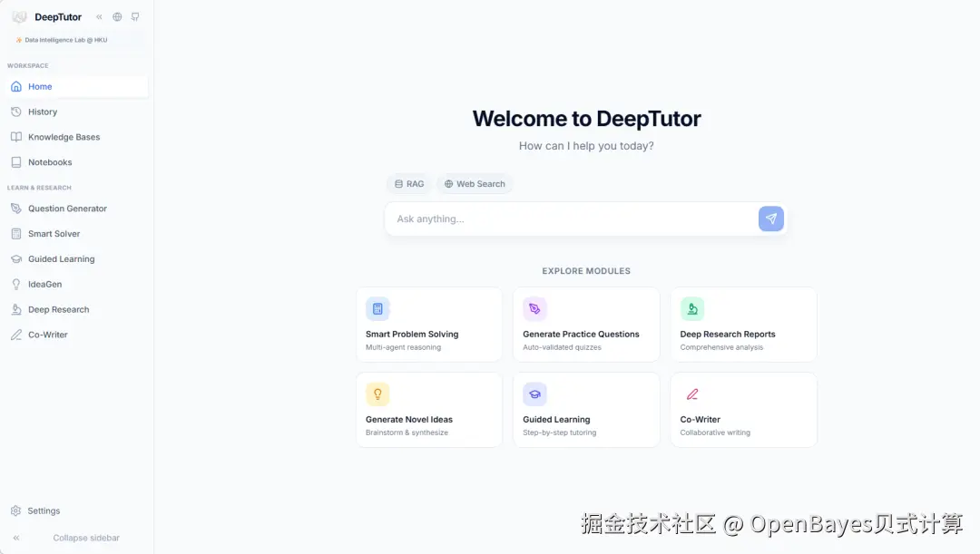Click the Notebooks icon
Screen dimensions: 980x554
tap(16, 162)
